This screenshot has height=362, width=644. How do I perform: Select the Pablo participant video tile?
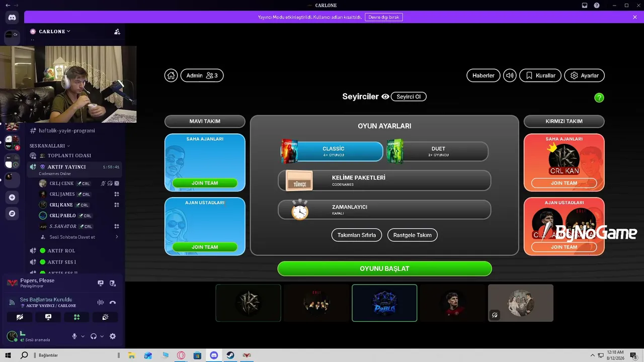[x=384, y=303]
